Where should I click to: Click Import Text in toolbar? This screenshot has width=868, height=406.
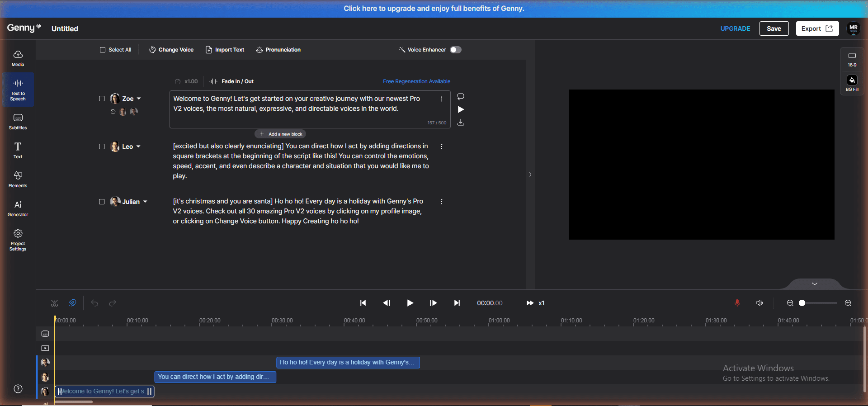pos(225,50)
